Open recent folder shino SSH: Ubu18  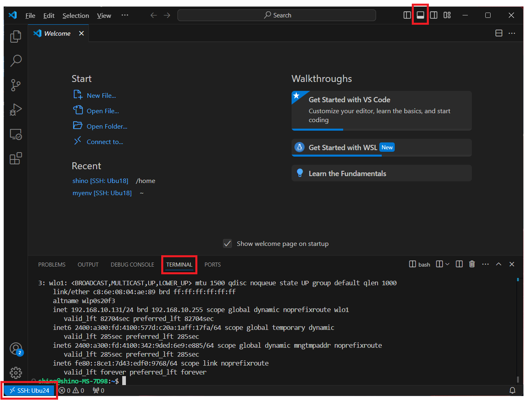[x=100, y=181]
